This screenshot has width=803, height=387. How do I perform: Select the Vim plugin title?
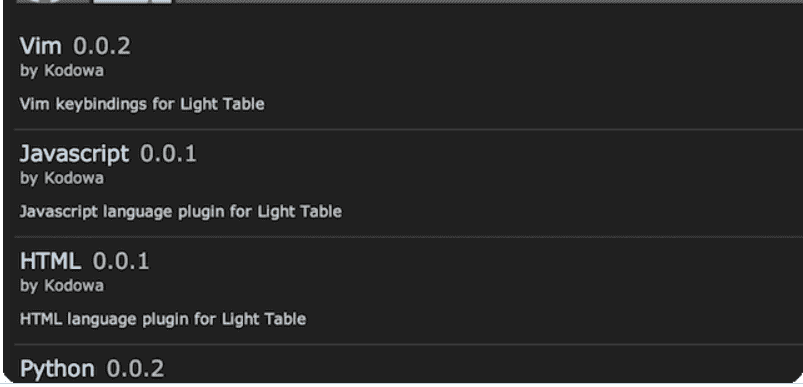point(40,46)
